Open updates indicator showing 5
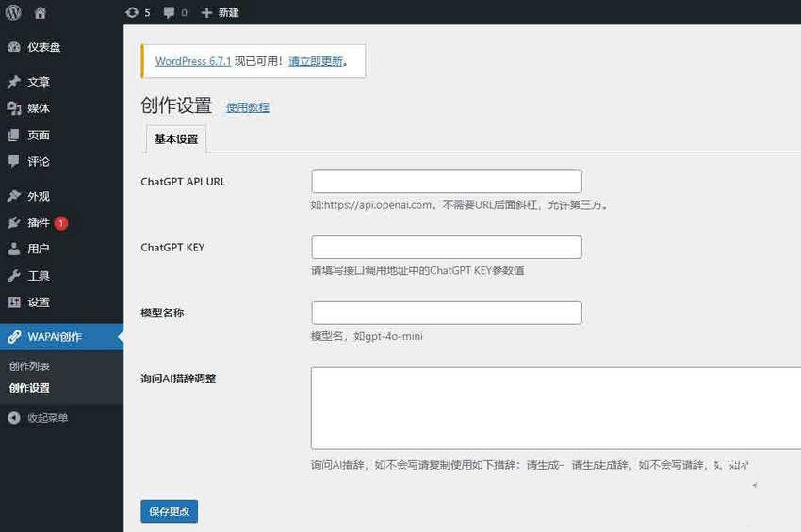 tap(138, 13)
